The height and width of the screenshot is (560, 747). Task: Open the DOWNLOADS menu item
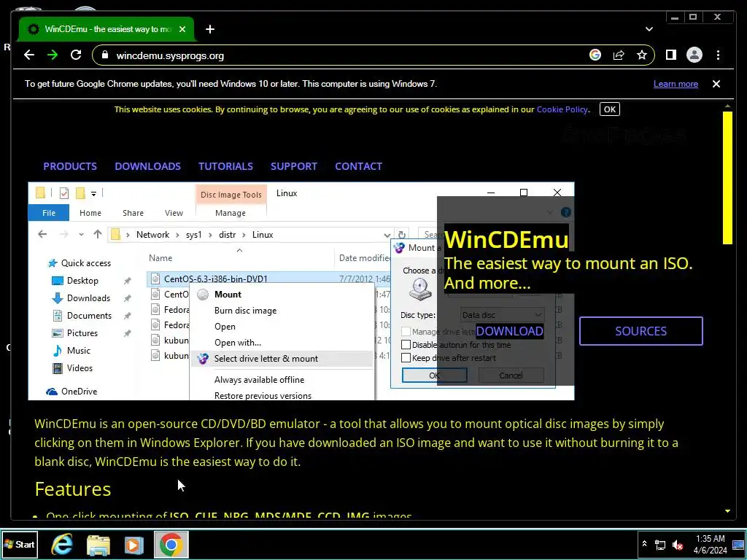click(147, 166)
